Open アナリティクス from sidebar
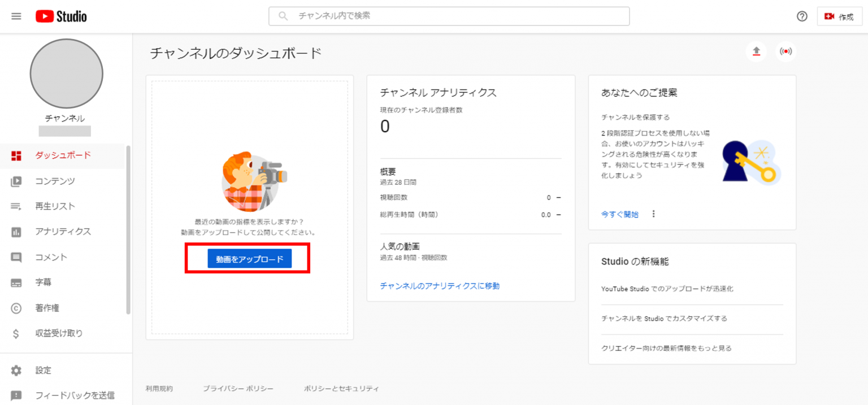 click(x=63, y=232)
